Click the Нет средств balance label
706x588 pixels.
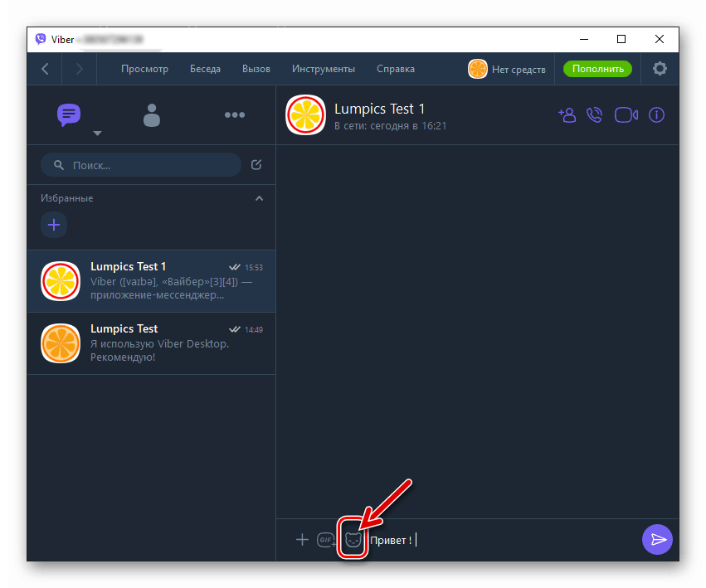click(x=519, y=70)
